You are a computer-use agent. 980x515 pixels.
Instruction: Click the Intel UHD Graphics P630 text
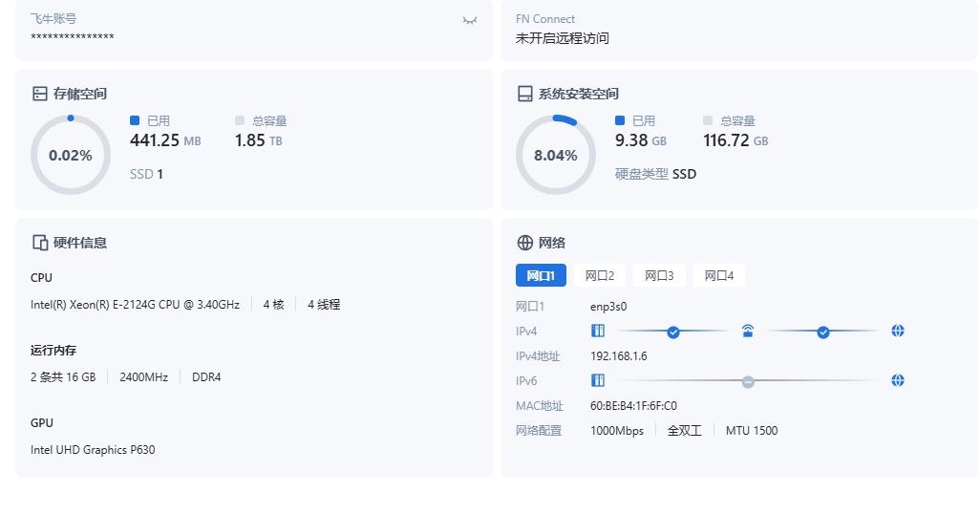[93, 449]
